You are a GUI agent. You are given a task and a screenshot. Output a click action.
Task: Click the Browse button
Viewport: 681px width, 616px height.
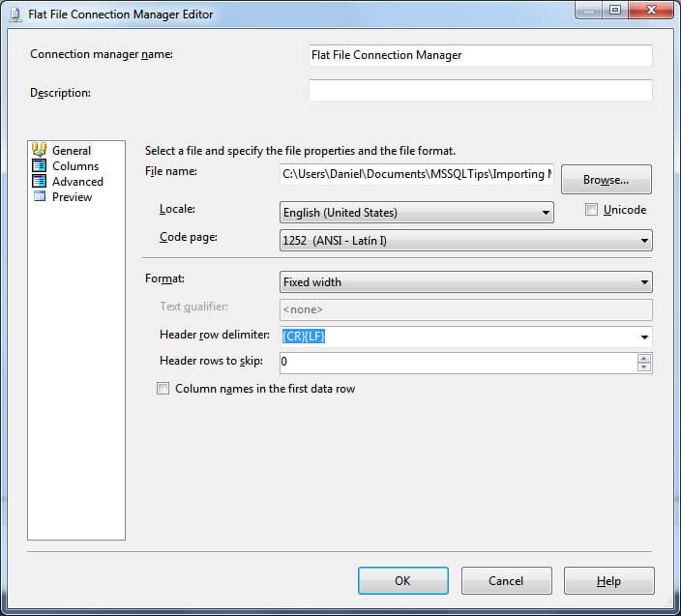coord(606,179)
